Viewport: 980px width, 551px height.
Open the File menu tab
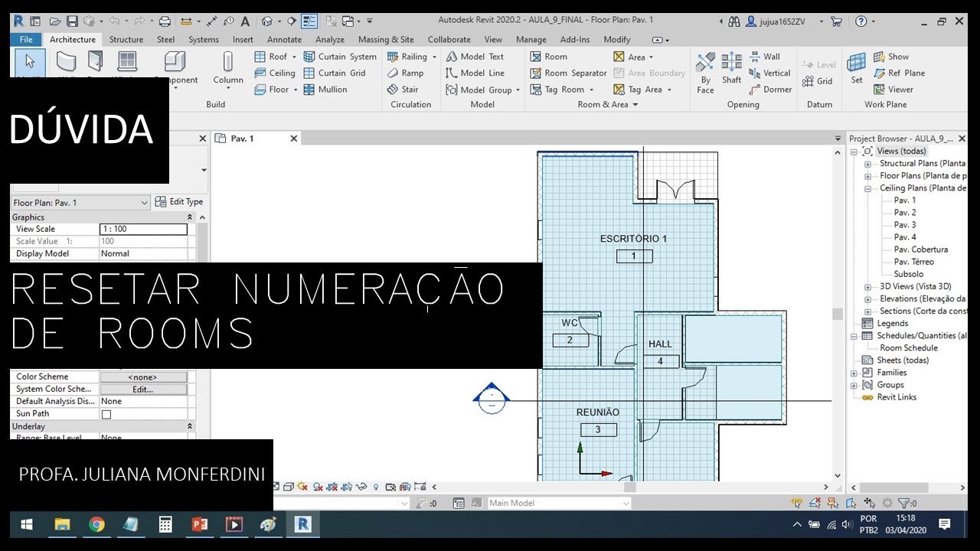pyautogui.click(x=26, y=40)
